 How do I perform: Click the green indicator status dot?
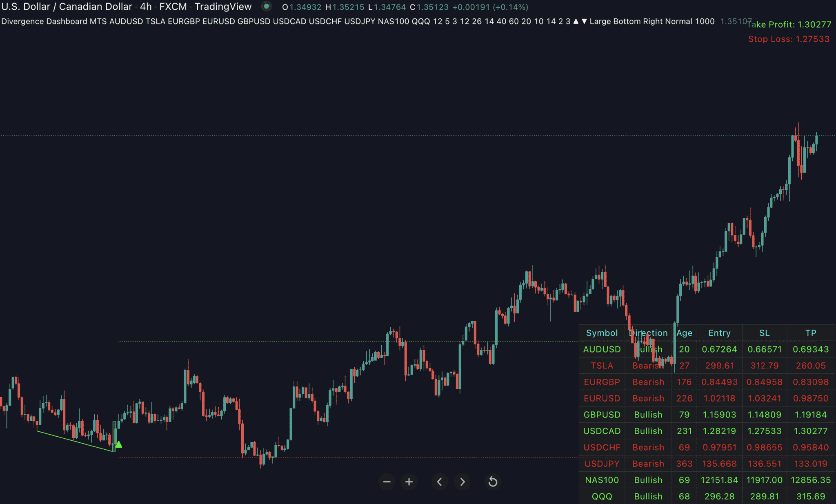click(267, 7)
